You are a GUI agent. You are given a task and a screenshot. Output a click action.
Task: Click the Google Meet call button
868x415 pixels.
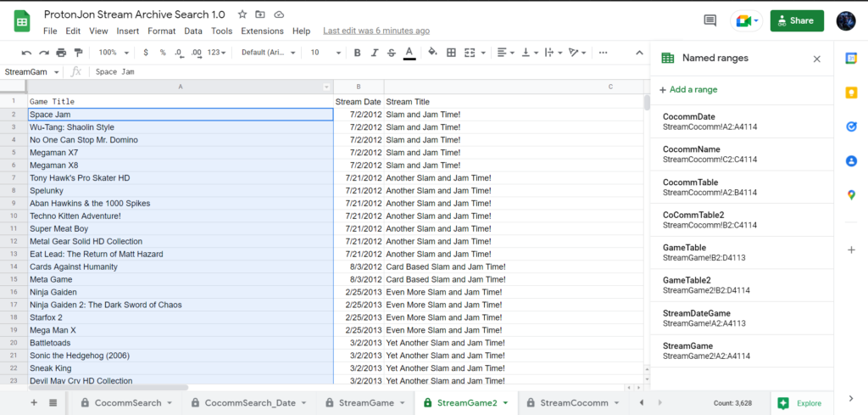746,20
